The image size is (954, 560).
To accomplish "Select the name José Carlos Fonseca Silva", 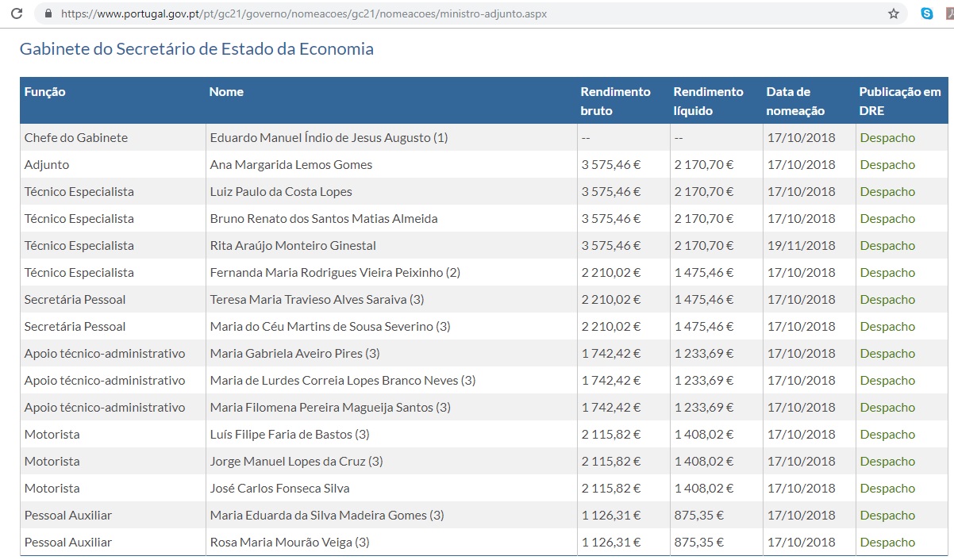I will point(279,488).
